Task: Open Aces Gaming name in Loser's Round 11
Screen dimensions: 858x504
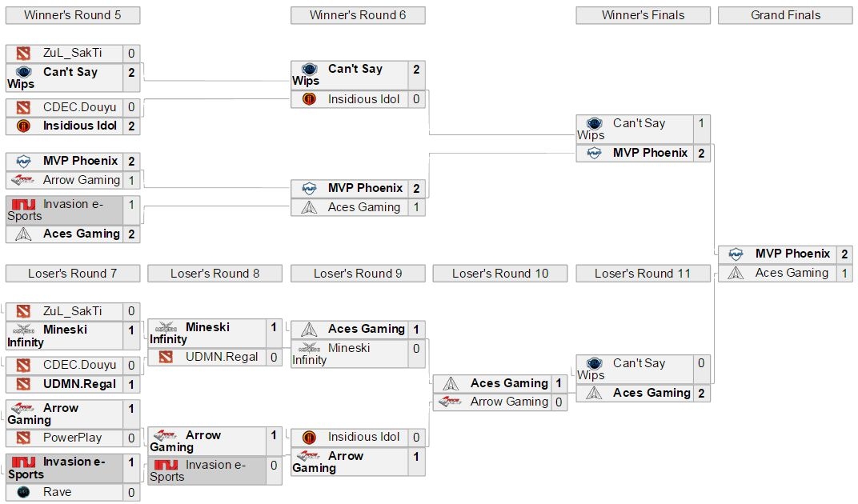Action: [652, 393]
